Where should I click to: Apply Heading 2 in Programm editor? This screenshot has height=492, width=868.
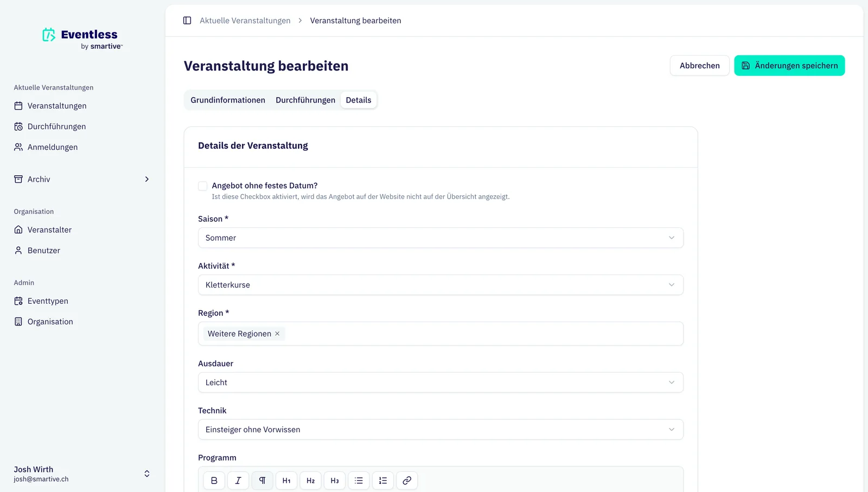(310, 481)
